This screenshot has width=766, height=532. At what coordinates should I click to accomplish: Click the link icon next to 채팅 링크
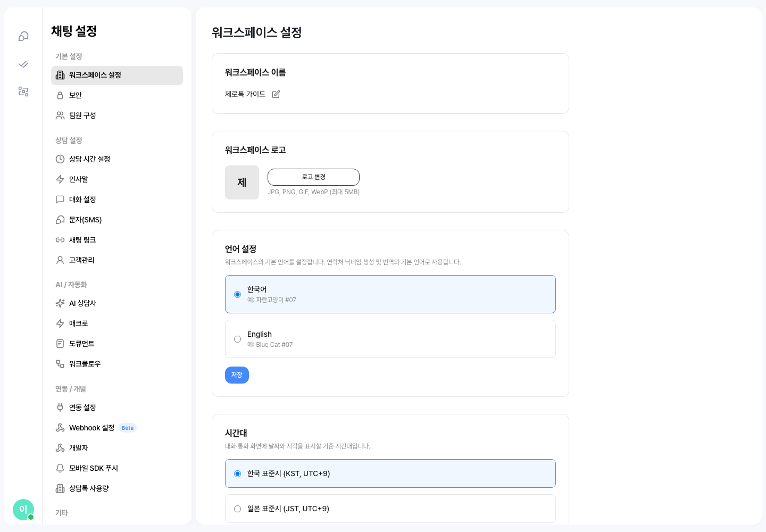(x=60, y=240)
